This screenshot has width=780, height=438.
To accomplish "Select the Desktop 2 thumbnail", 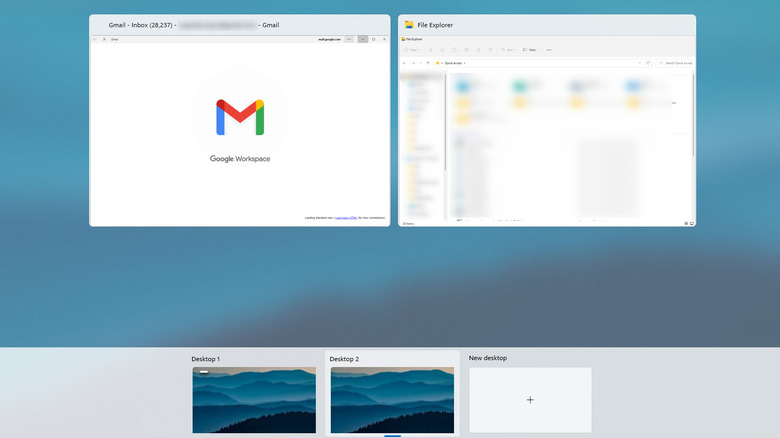I will 392,400.
